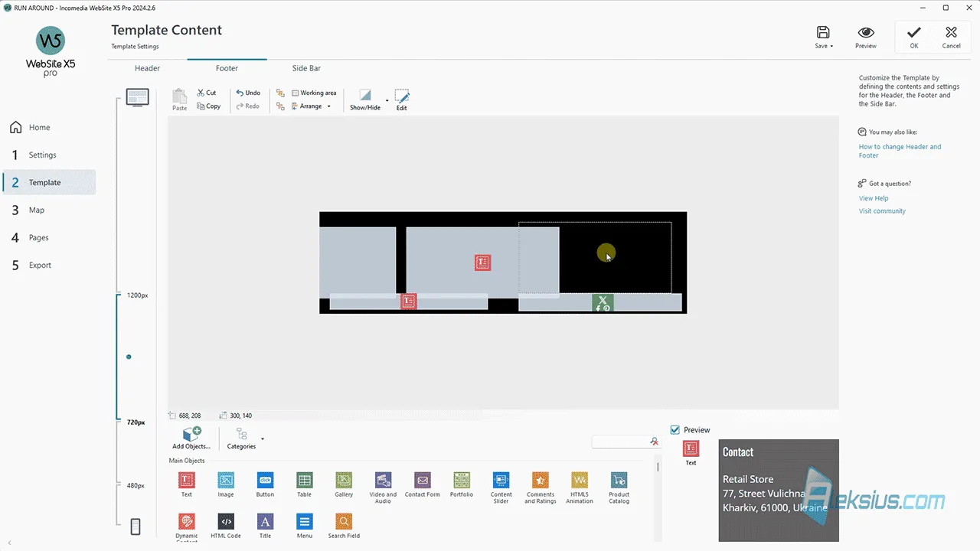Select the Menu object icon

[x=305, y=526]
